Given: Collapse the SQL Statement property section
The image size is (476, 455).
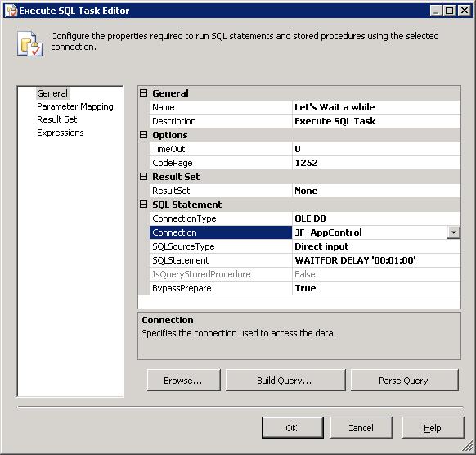Looking at the screenshot, I should (x=143, y=205).
